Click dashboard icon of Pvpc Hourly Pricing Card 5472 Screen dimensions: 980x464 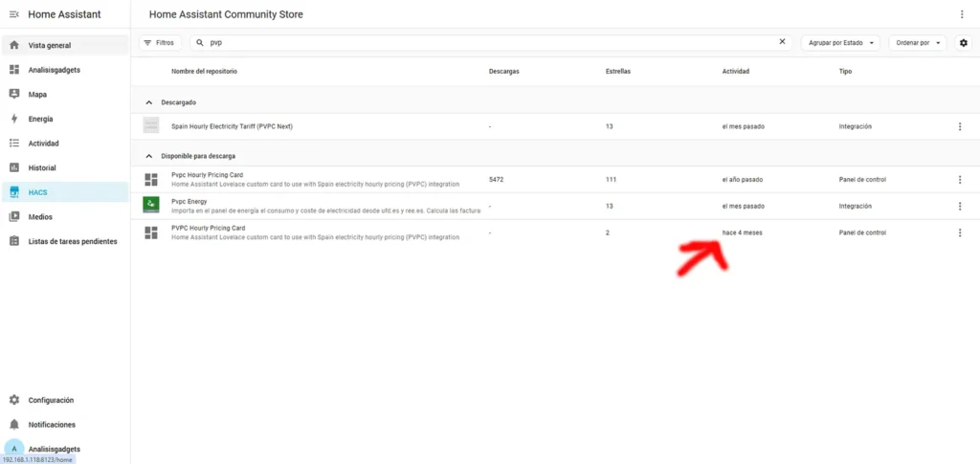tap(150, 180)
